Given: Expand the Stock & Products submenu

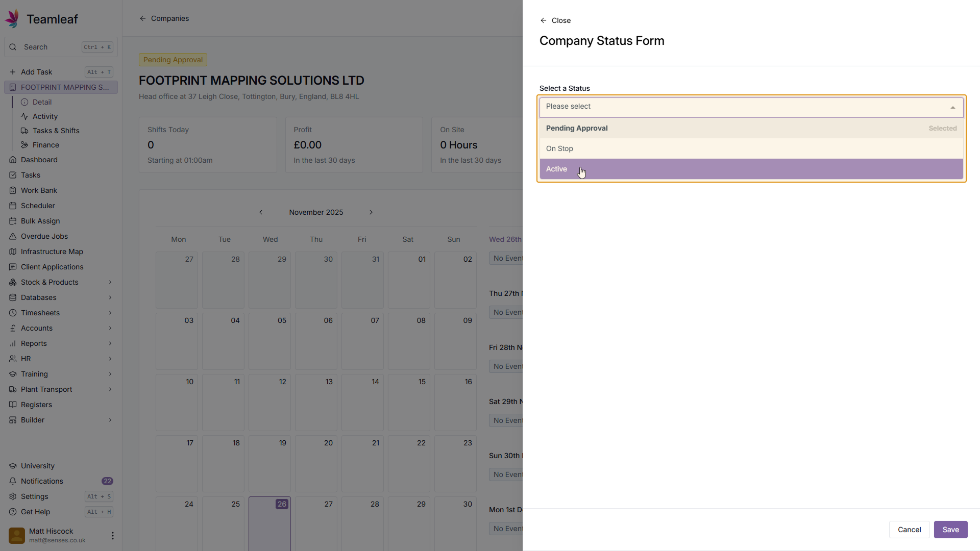Looking at the screenshot, I should click(x=110, y=282).
